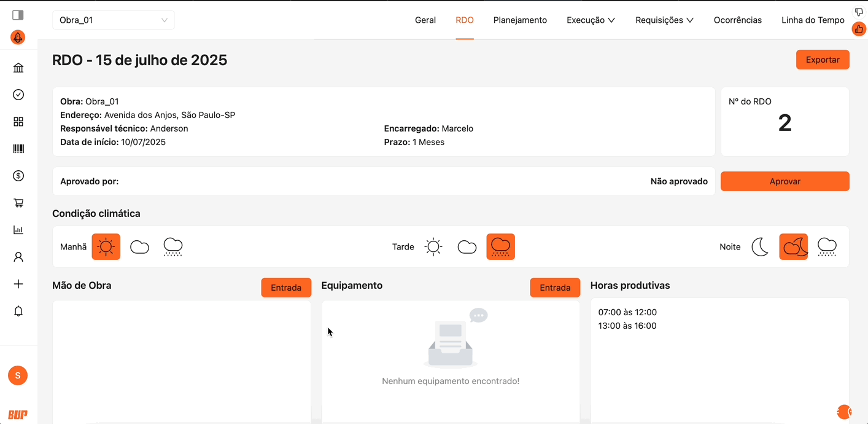Image resolution: width=868 pixels, height=424 pixels.
Task: Open the dollar coin financial icon
Action: 18,176
